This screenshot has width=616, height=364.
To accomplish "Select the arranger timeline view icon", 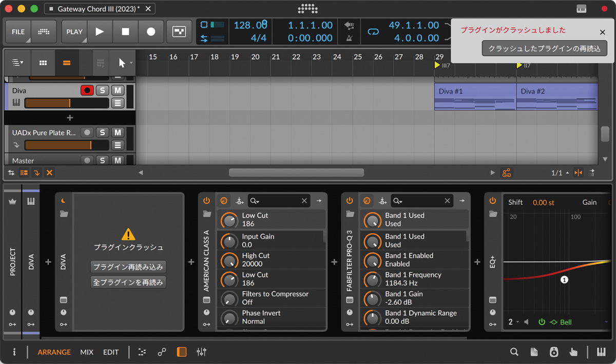I will (67, 63).
